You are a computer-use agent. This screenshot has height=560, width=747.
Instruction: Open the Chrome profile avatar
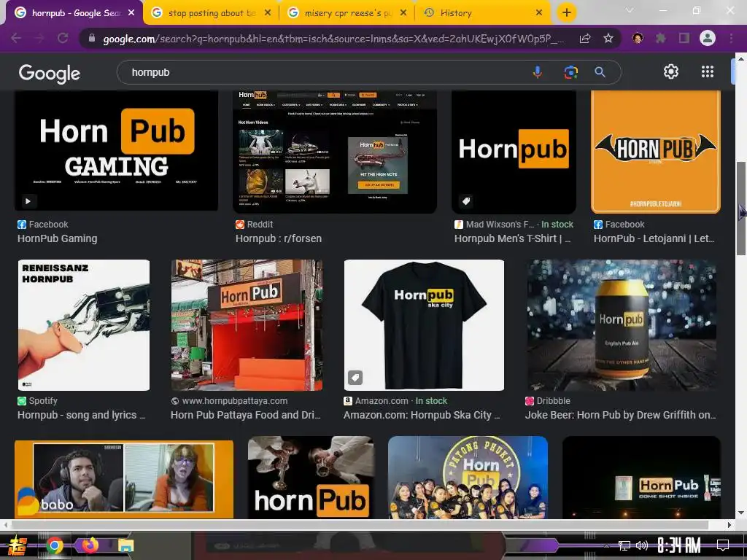pos(708,38)
